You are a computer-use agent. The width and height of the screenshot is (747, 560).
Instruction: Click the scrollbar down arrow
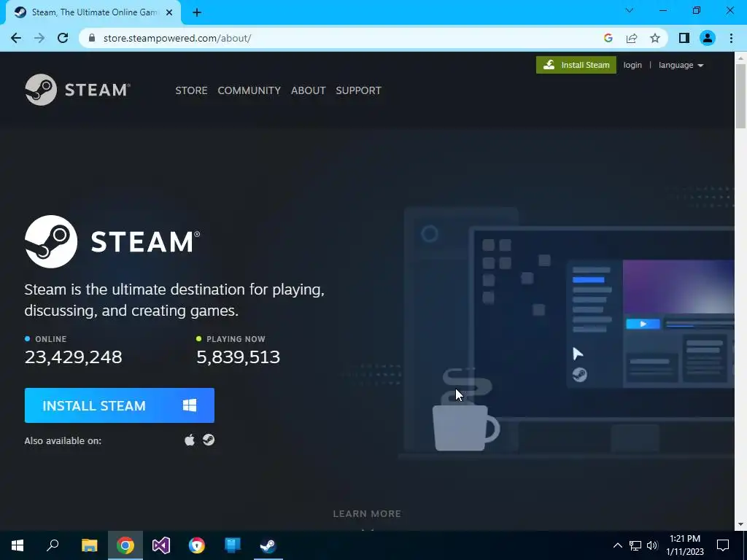[740, 524]
